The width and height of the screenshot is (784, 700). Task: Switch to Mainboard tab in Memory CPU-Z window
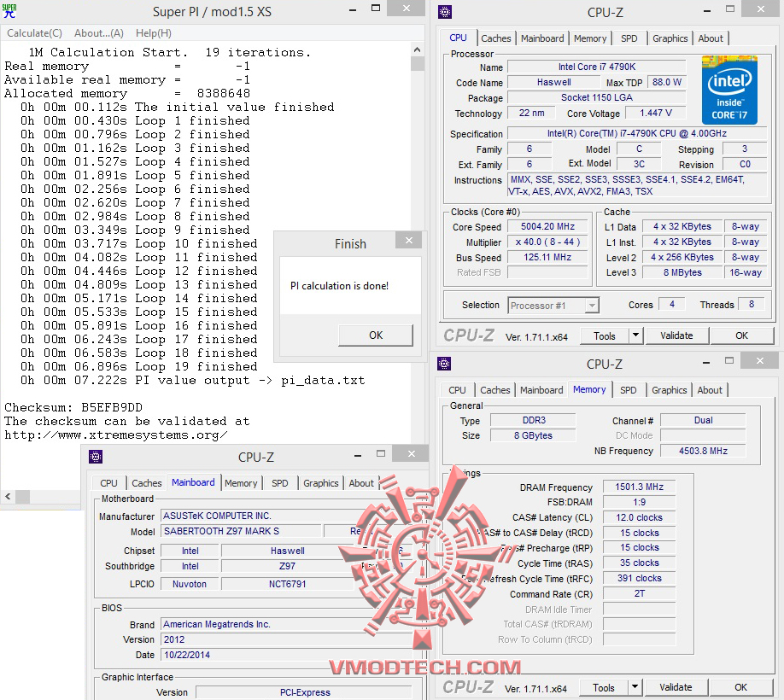(541, 390)
